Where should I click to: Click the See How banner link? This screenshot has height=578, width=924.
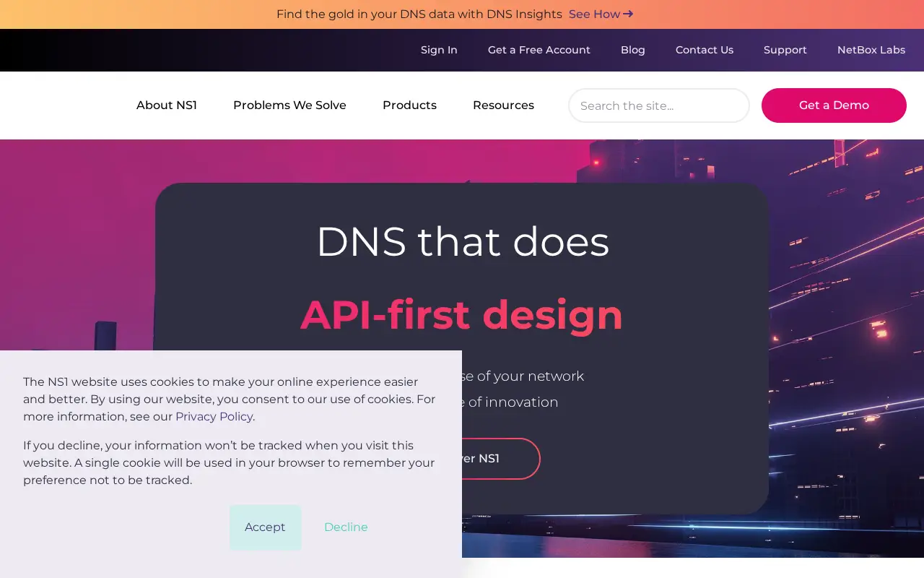(x=601, y=14)
